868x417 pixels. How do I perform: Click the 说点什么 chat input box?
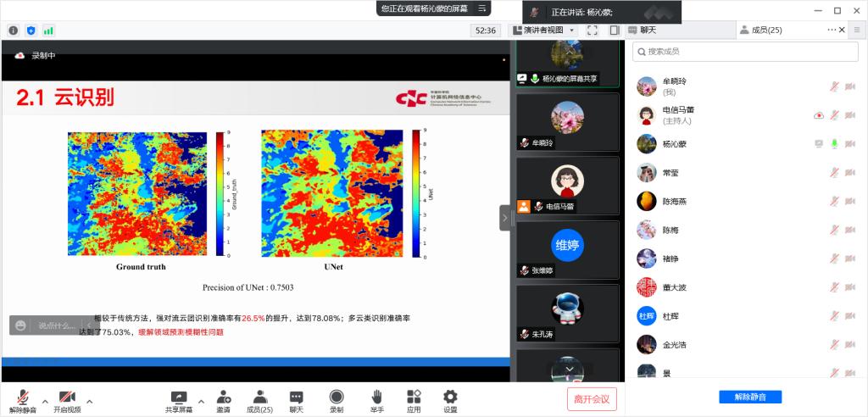[55, 325]
